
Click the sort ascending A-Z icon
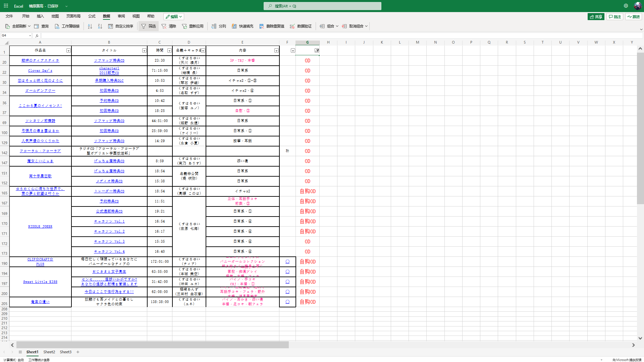point(90,26)
